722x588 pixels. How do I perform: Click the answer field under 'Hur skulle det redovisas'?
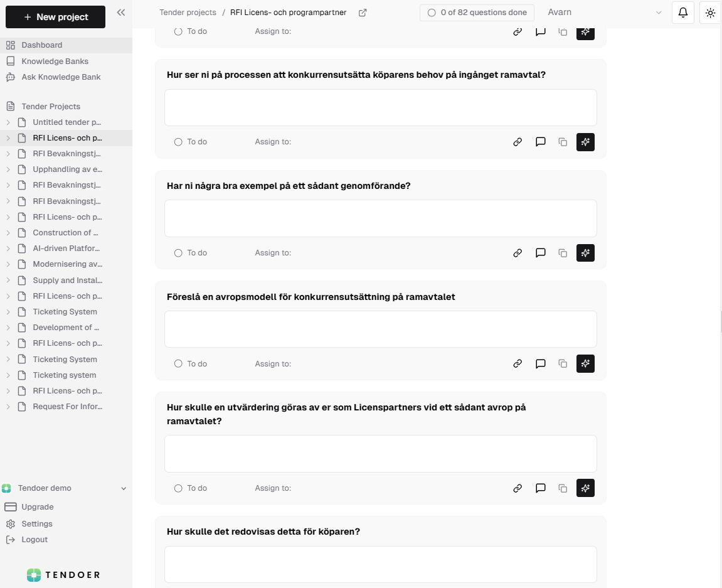click(380, 564)
